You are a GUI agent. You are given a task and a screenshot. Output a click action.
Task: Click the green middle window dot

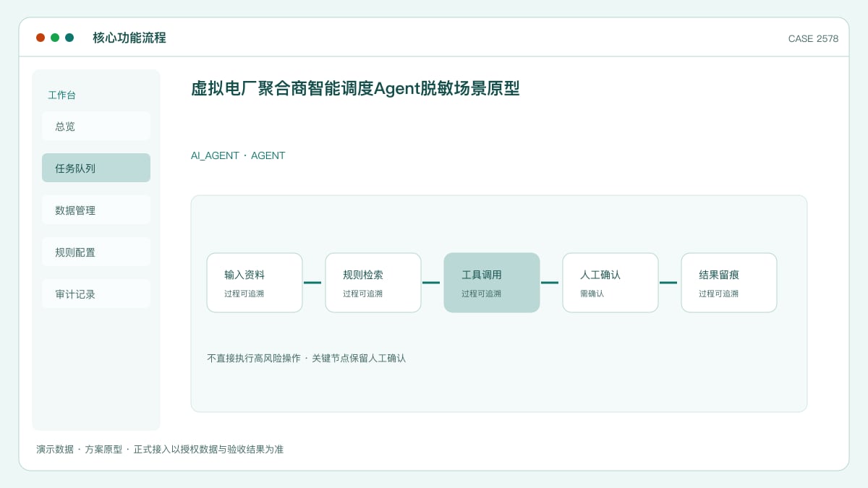pos(55,38)
